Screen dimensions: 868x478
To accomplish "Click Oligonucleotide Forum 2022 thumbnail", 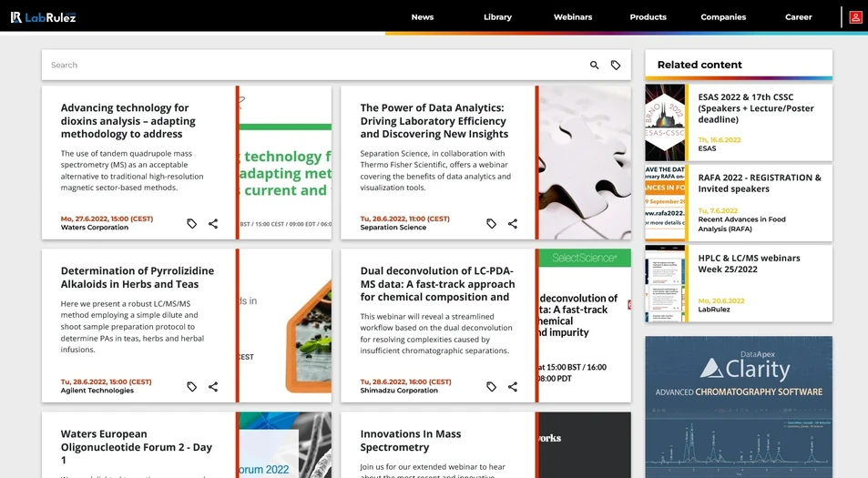I will coord(285,445).
